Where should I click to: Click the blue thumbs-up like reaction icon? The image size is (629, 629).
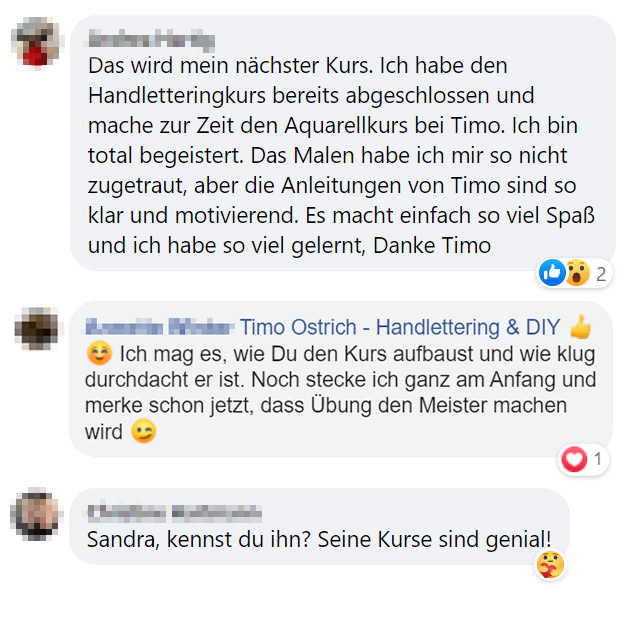coord(552,273)
